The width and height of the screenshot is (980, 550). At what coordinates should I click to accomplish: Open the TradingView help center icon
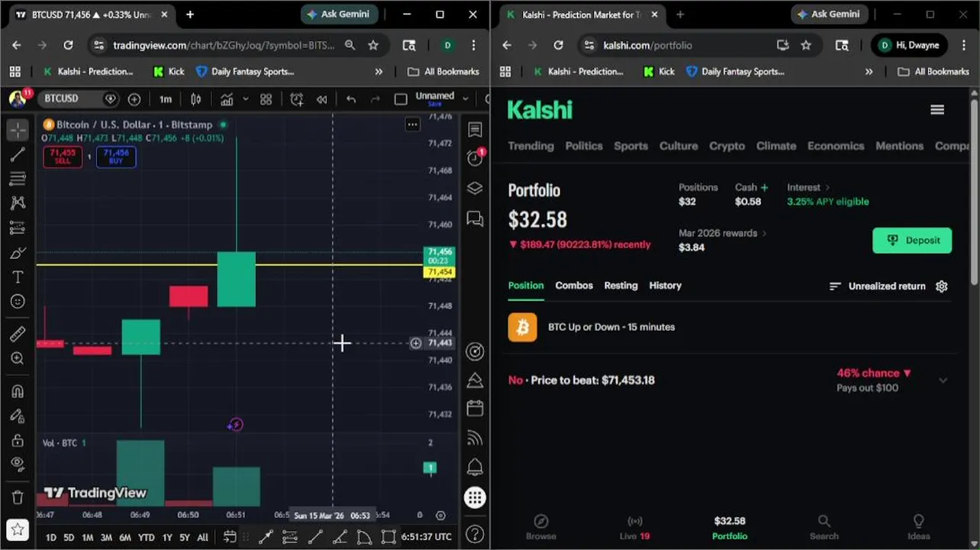[x=475, y=533]
